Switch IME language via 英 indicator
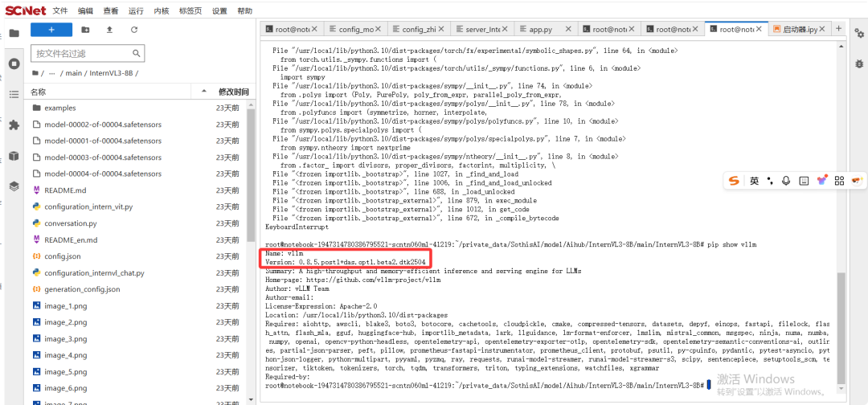The image size is (868, 405). pyautogui.click(x=755, y=180)
